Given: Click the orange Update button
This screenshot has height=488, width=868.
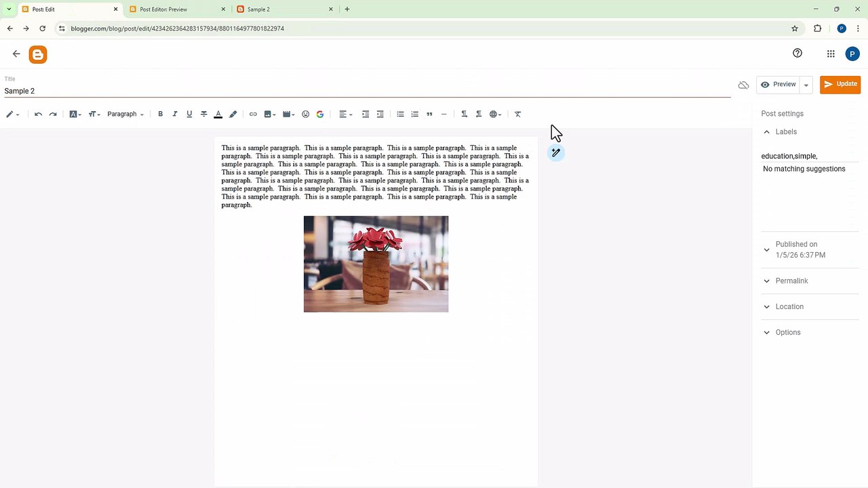Looking at the screenshot, I should point(840,84).
